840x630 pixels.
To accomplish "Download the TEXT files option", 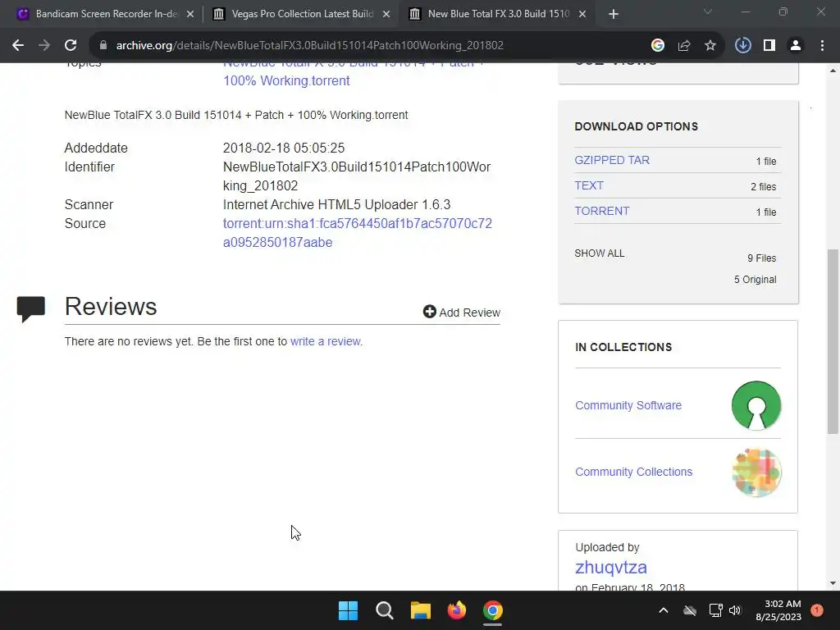I will (589, 185).
